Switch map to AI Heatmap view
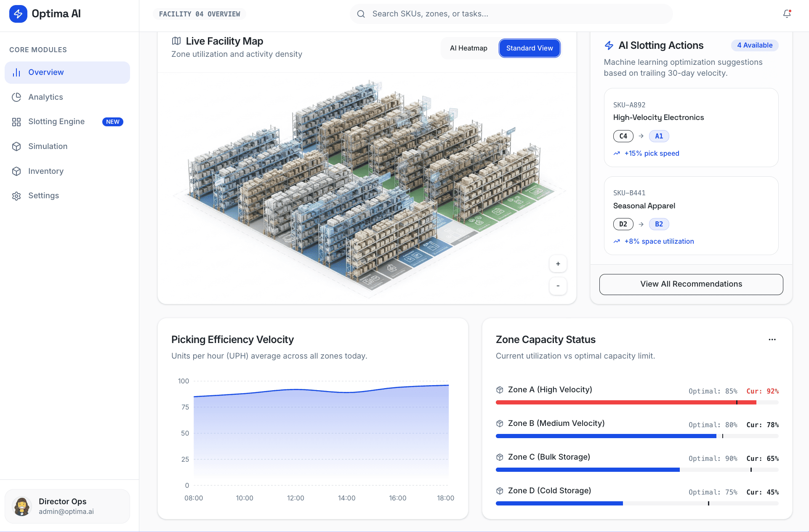This screenshot has height=532, width=809. coord(468,48)
